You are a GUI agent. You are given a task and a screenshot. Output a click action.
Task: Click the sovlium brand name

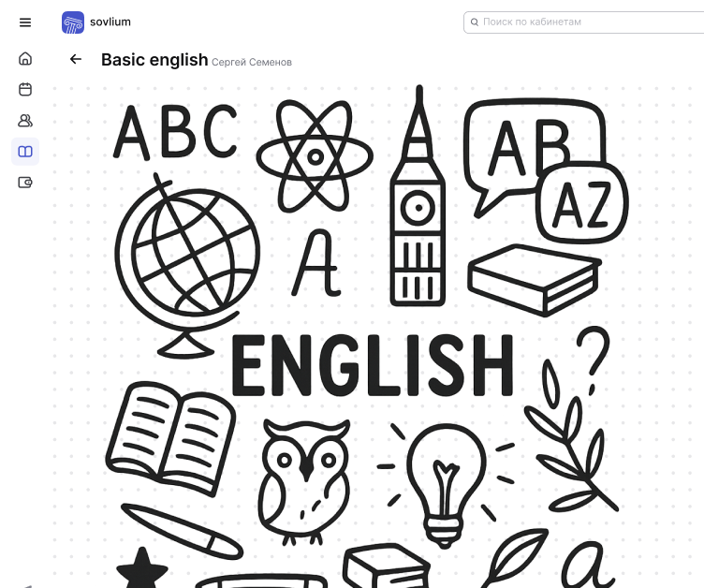[x=110, y=22]
